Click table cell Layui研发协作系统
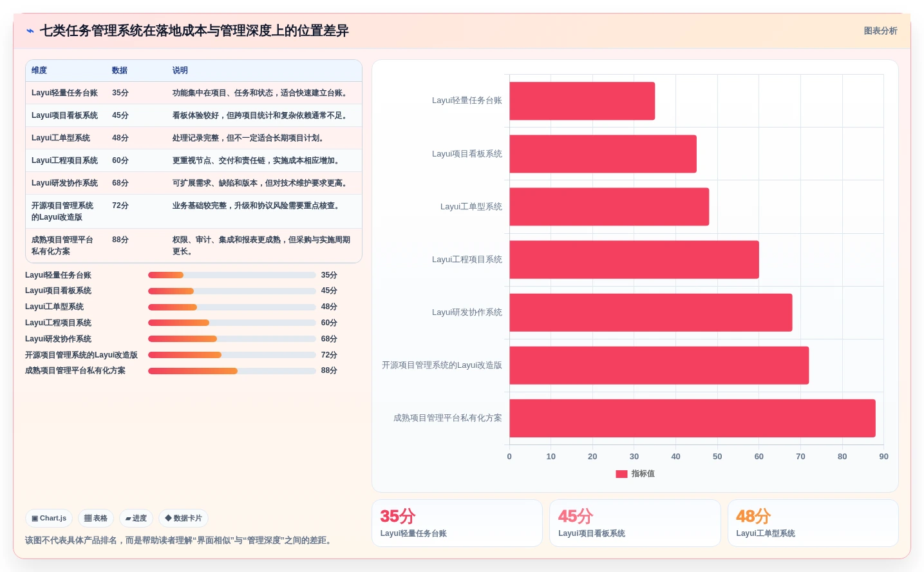 pyautogui.click(x=64, y=183)
